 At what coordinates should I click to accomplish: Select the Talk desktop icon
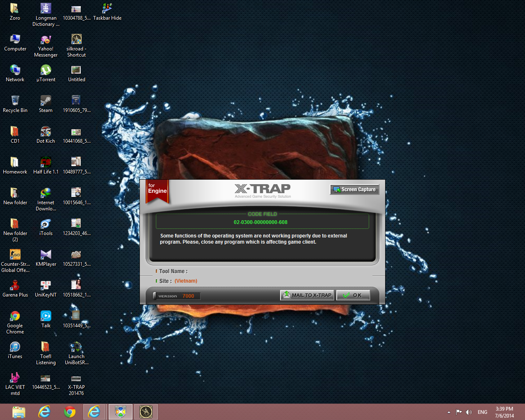click(46, 319)
